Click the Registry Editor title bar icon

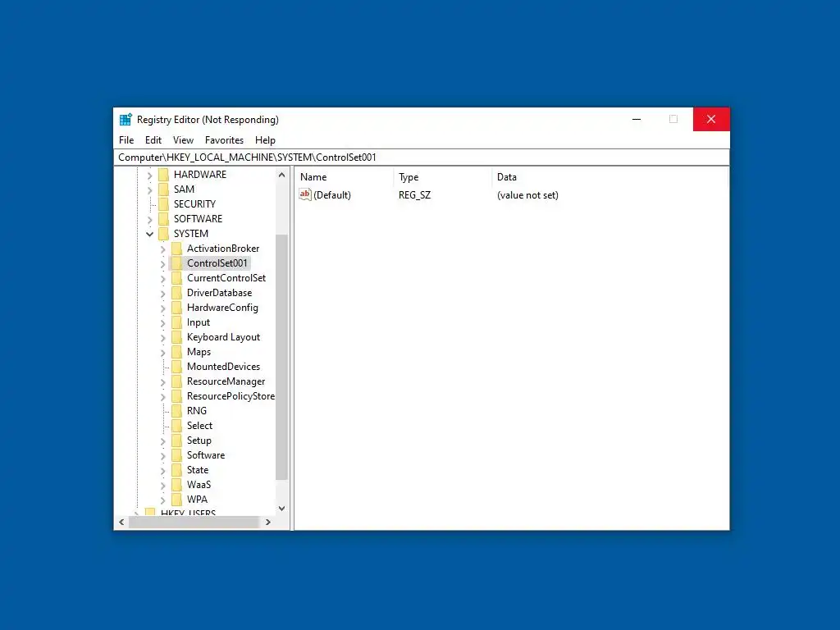point(126,120)
